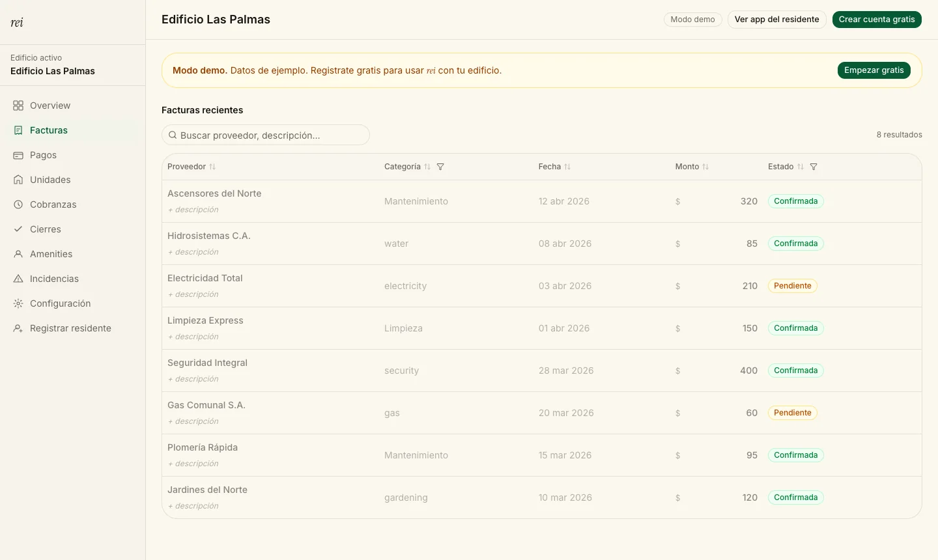The image size is (938, 560).
Task: Add description for Plomería Rápida
Action: (193, 464)
